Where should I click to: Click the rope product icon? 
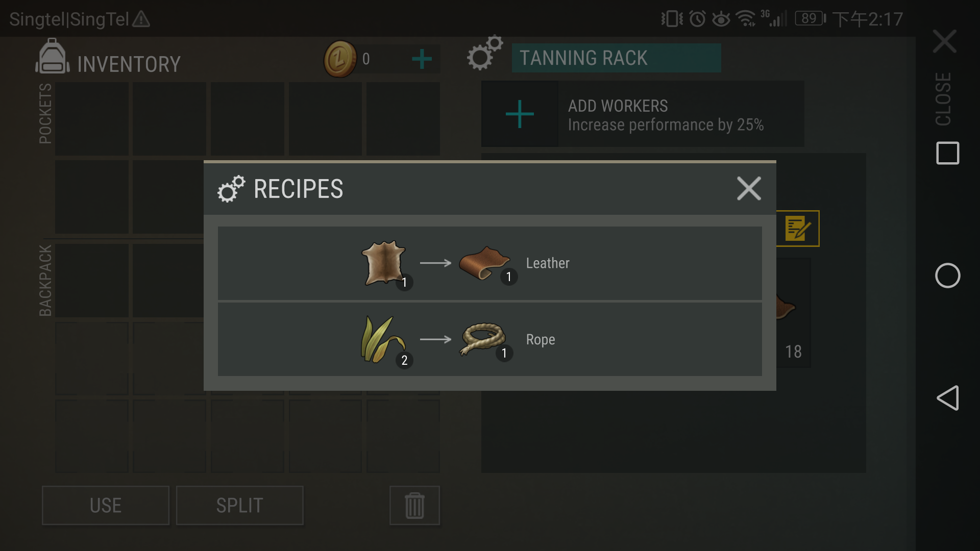coord(483,339)
